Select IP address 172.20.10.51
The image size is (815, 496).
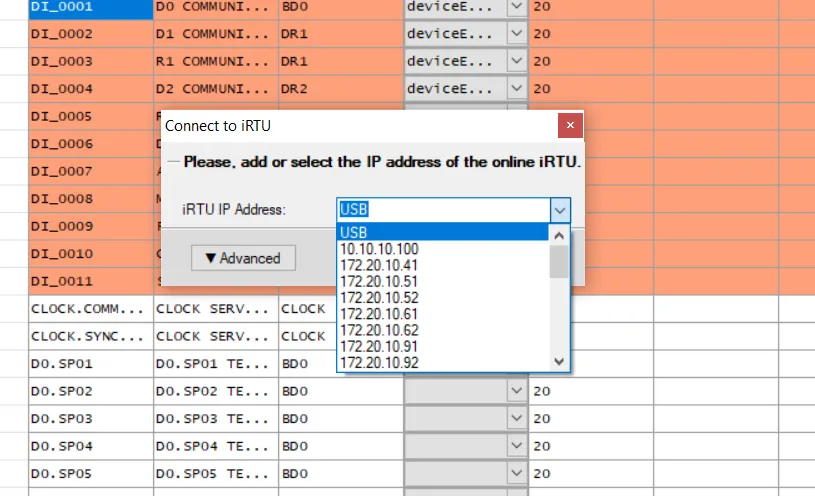[x=442, y=281]
